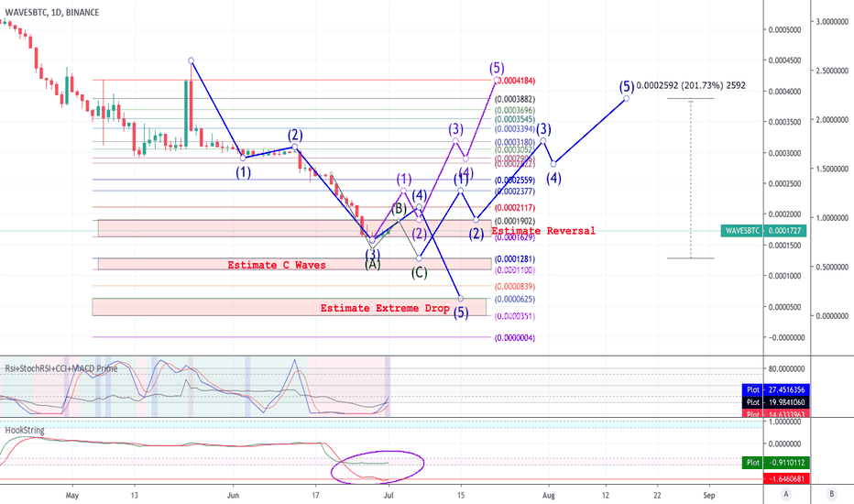Select the 0.0003696 Fibonacci level label
The image size is (854, 504).
point(515,110)
